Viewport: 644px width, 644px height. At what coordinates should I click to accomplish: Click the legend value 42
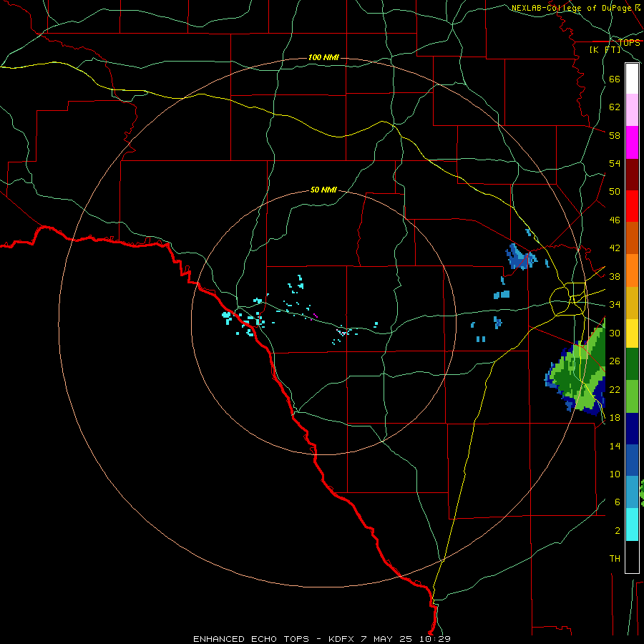tap(615, 248)
